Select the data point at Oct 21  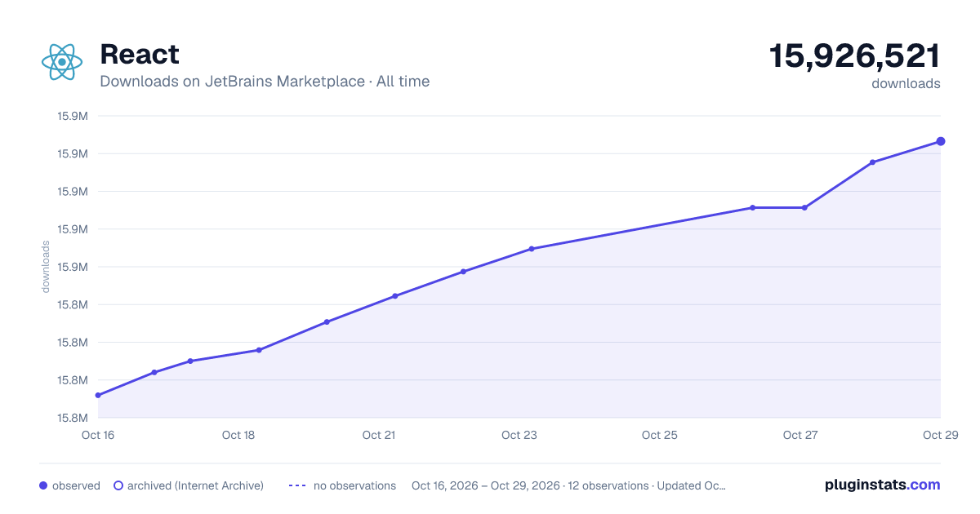[x=395, y=296]
